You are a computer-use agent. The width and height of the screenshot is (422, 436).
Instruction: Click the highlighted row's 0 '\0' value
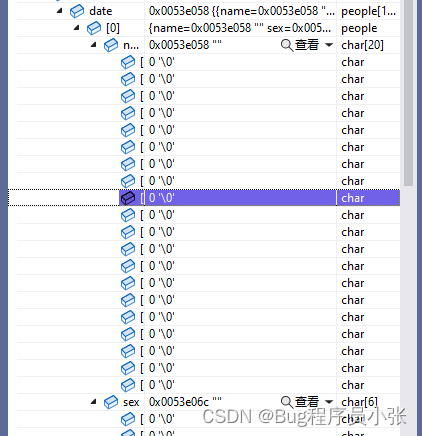point(162,198)
